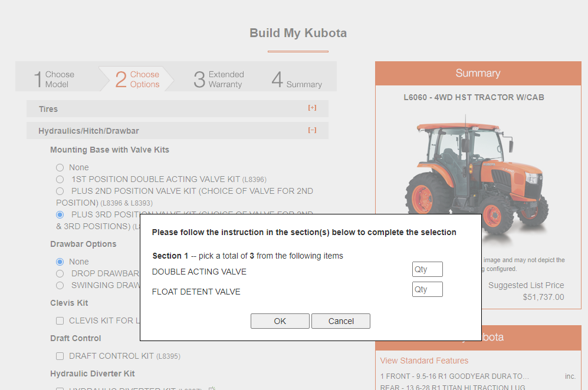
Task: Select None under Mounting Base with Valve Kits
Action: tap(60, 167)
